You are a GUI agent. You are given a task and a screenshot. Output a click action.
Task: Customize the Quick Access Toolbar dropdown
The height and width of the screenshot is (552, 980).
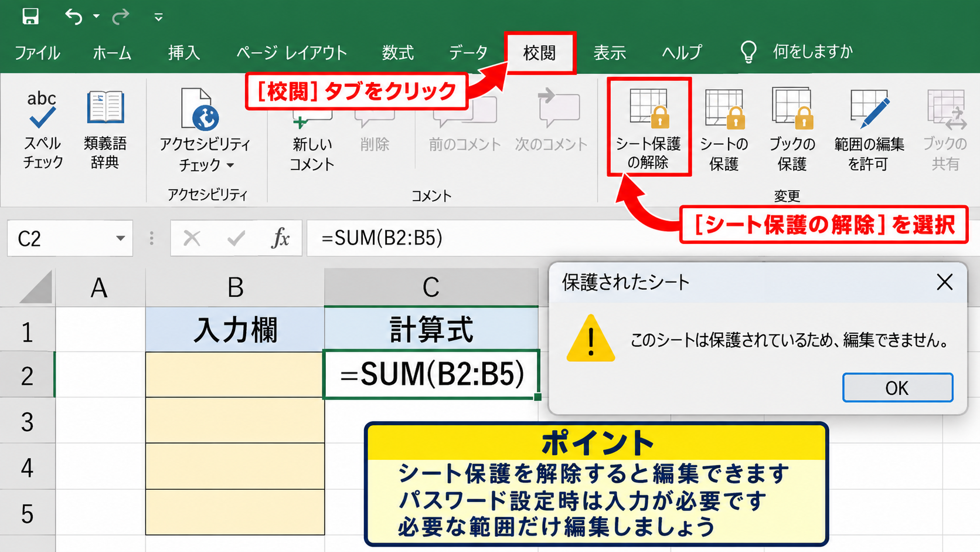pyautogui.click(x=158, y=18)
